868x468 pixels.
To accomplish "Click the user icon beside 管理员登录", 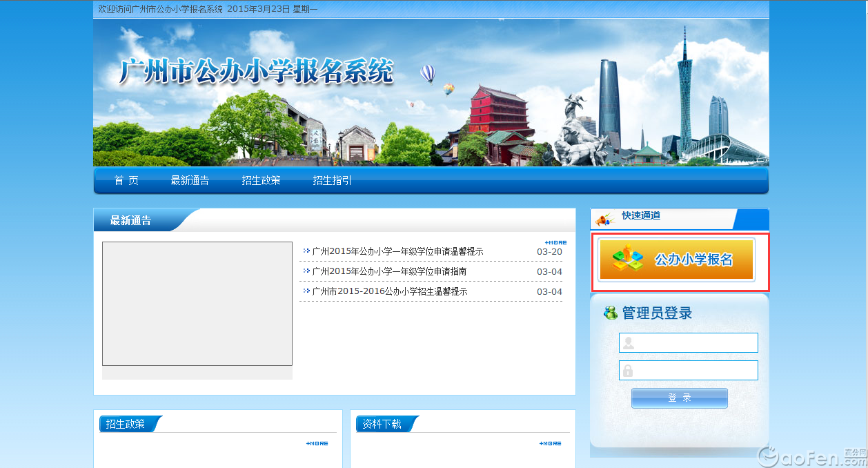I will [611, 313].
